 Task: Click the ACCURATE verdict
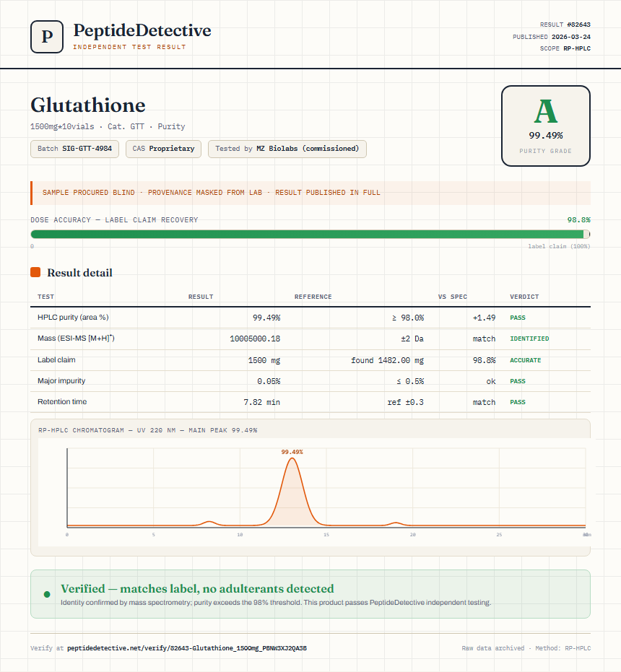click(526, 360)
